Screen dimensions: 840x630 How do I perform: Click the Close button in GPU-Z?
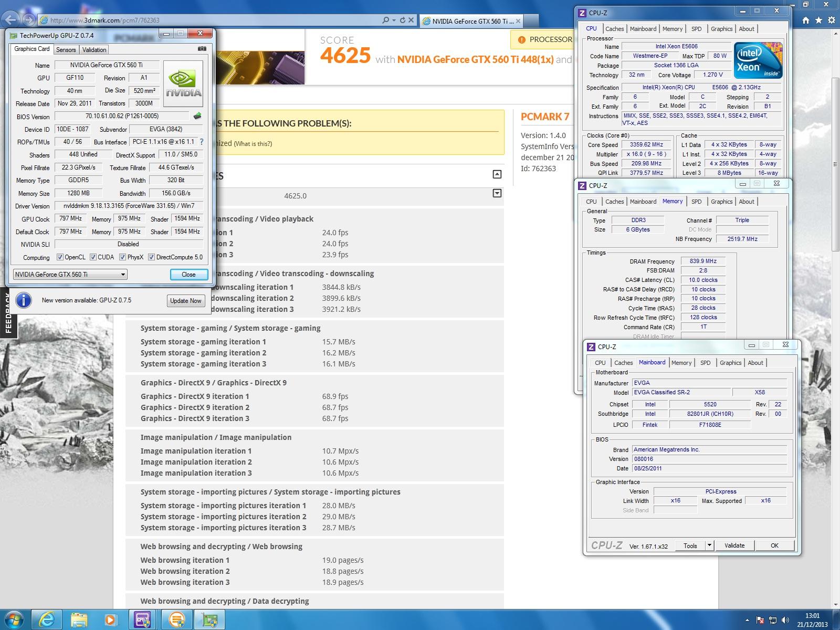(x=188, y=275)
